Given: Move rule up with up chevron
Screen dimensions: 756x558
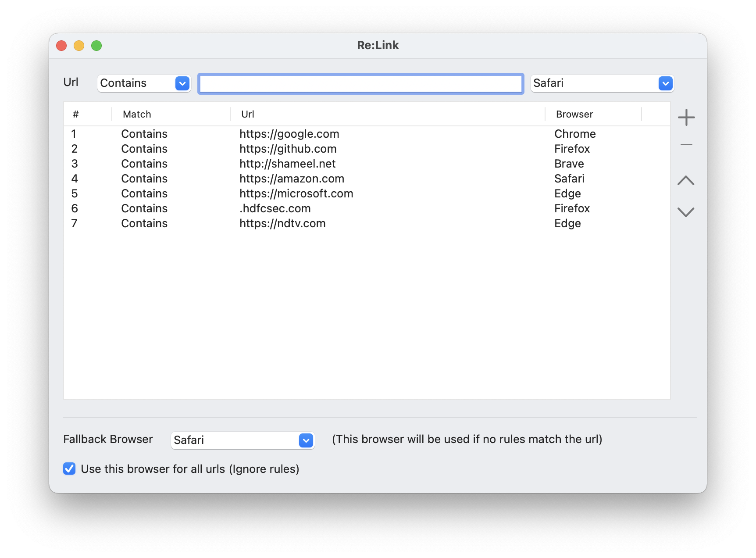Looking at the screenshot, I should pos(686,180).
